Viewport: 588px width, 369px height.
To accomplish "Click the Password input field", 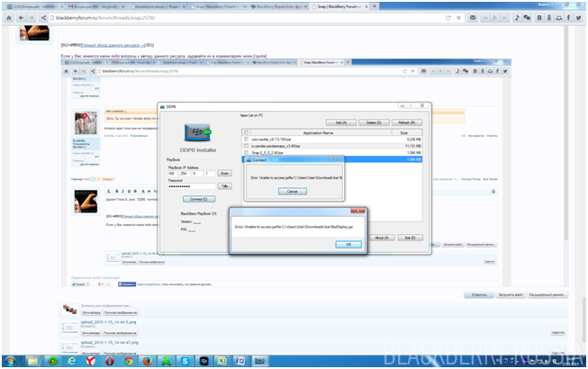I will point(192,185).
